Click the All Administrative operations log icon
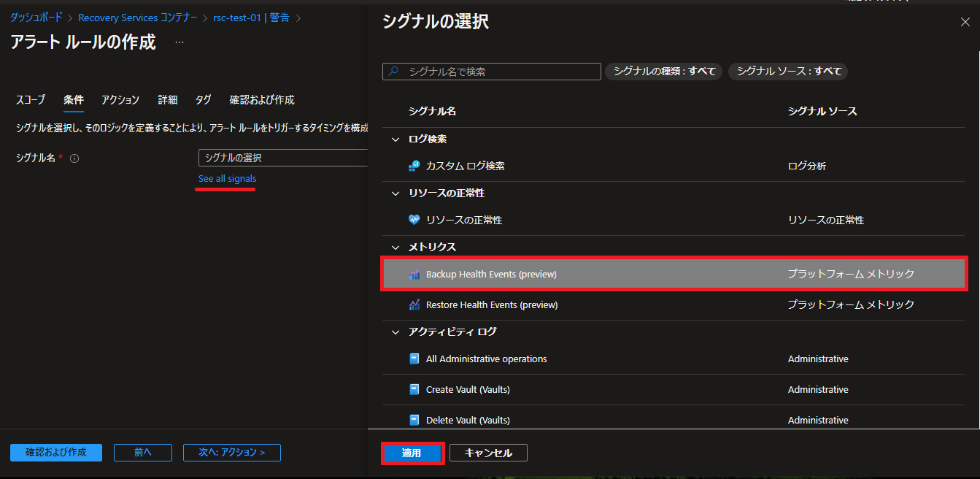This screenshot has width=980, height=479. pyautogui.click(x=414, y=359)
